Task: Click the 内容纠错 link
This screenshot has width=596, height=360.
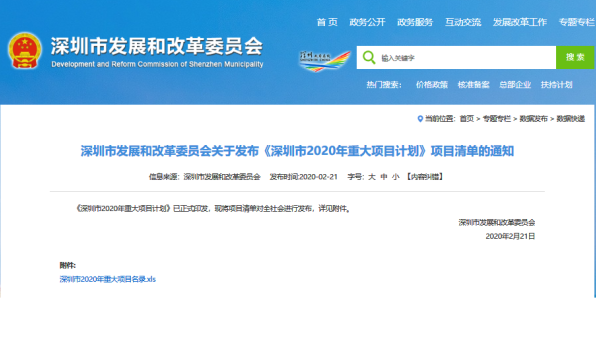Action: pos(425,177)
